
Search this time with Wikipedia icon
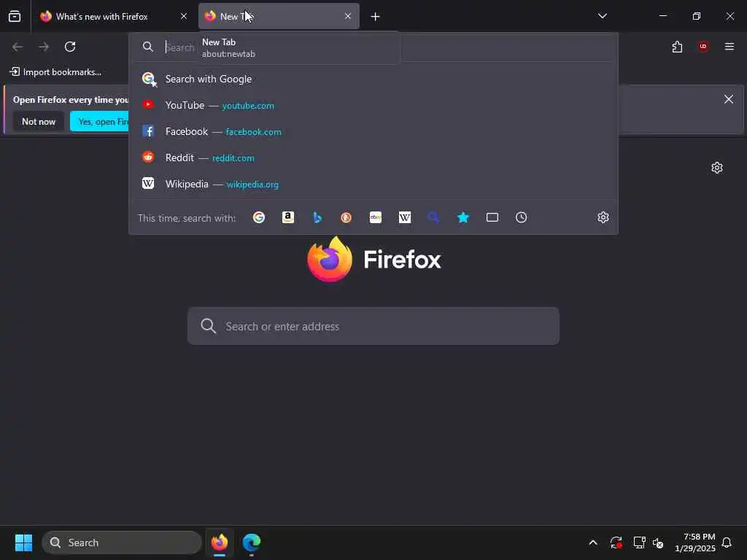click(404, 217)
